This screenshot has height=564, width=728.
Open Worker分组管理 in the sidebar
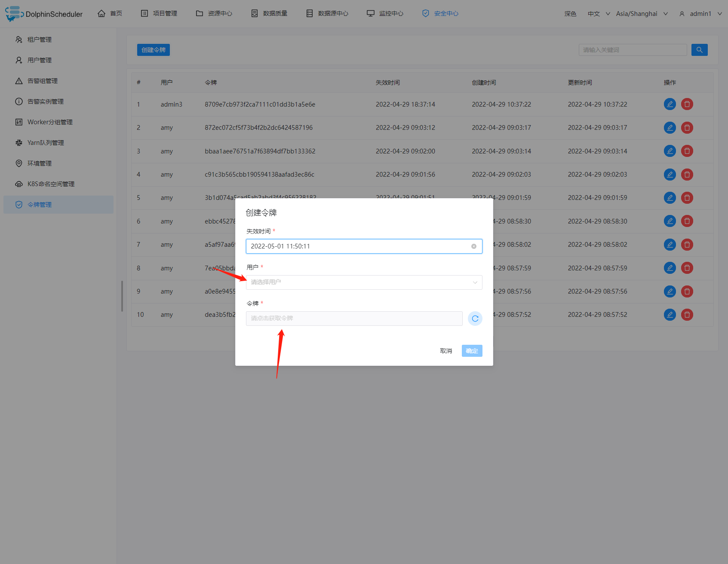58,122
